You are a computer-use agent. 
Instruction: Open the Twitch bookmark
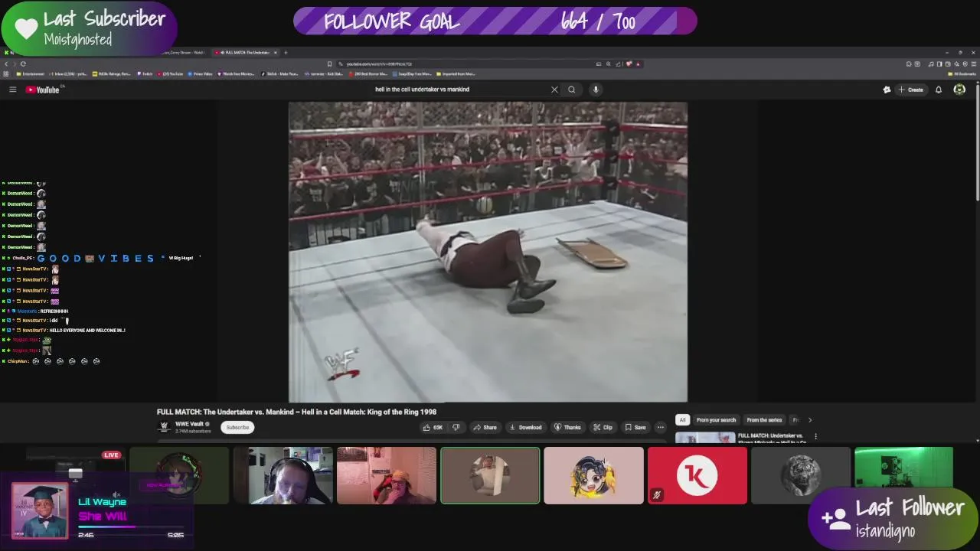click(144, 74)
